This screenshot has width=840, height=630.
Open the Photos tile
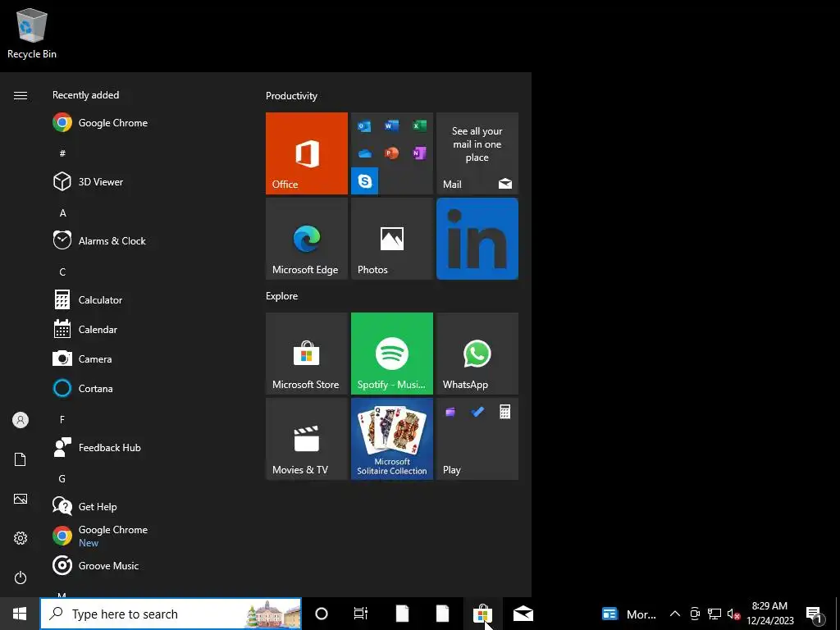tap(391, 239)
